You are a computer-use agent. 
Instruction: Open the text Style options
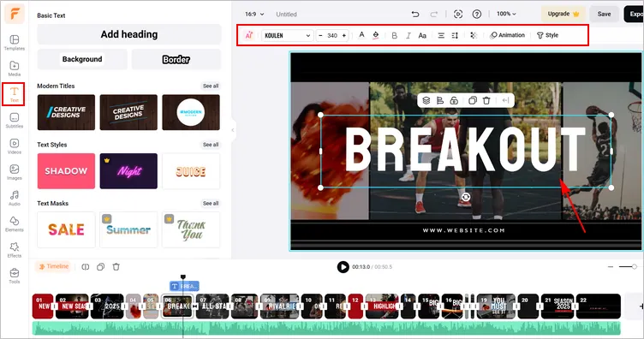coord(547,35)
